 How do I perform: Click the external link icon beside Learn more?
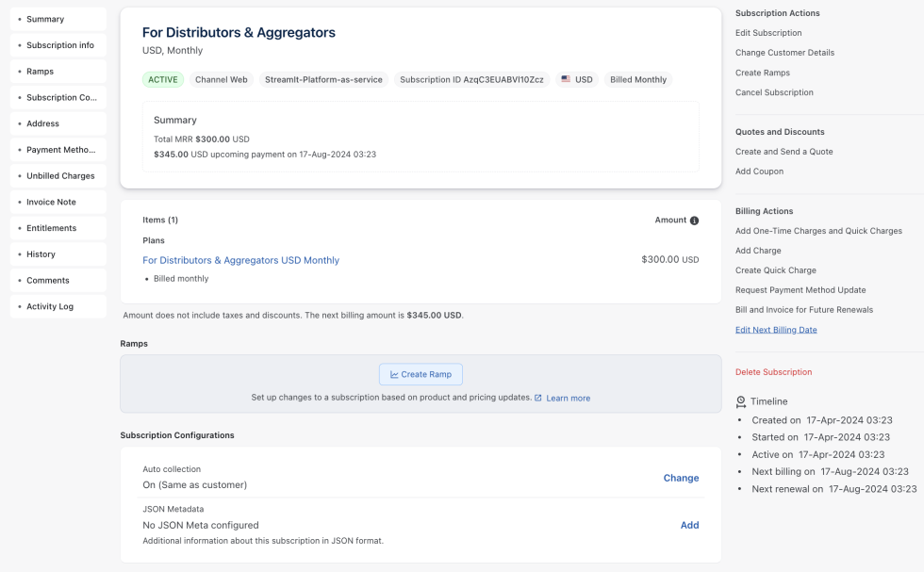[x=538, y=398]
